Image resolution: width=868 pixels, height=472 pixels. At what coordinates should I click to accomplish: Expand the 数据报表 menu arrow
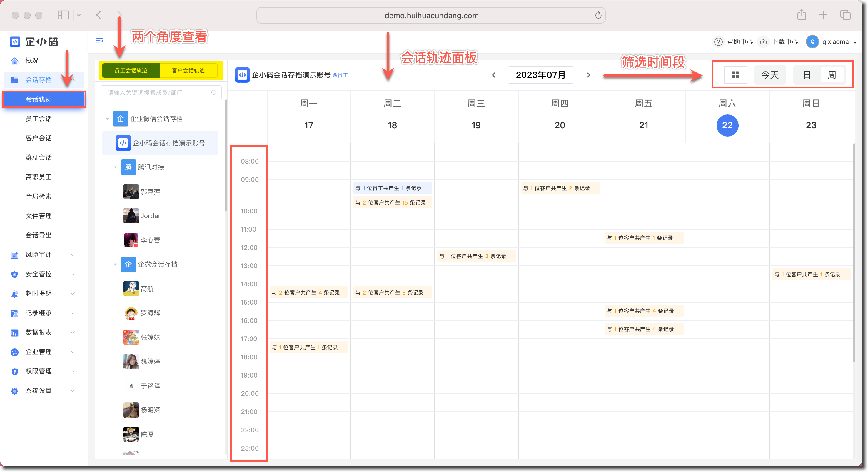pyautogui.click(x=73, y=333)
